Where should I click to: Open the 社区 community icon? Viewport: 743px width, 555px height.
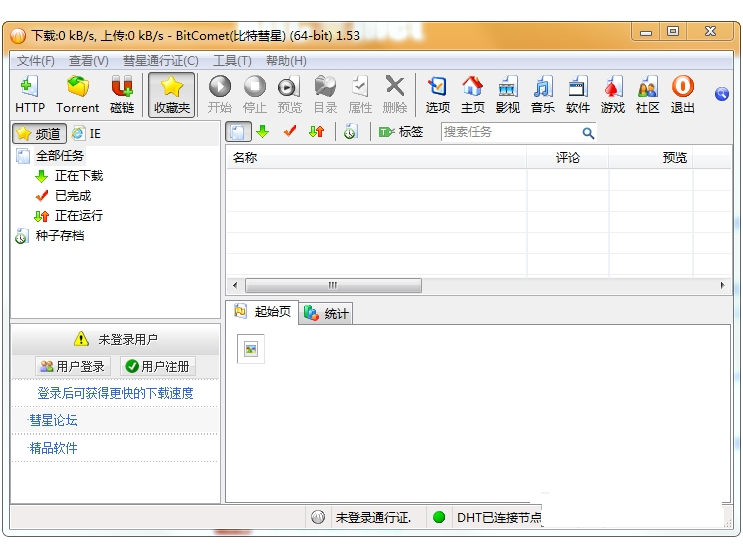647,94
